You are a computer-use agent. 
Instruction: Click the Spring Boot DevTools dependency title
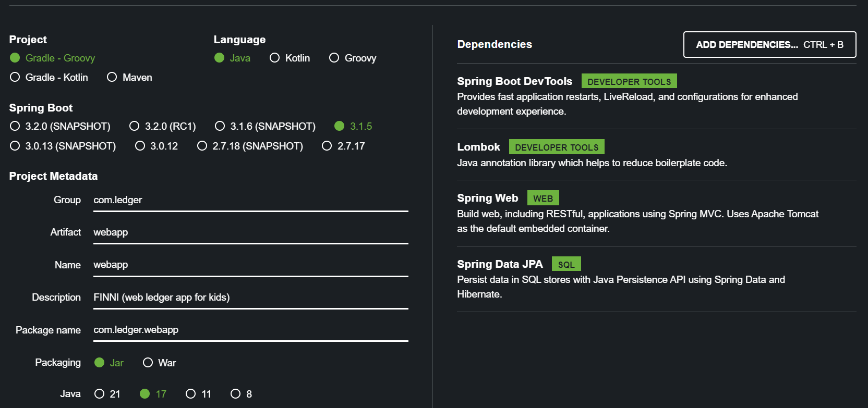tap(515, 81)
